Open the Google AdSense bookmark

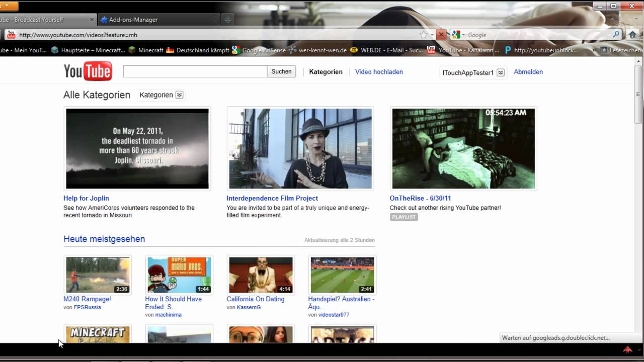coord(259,50)
